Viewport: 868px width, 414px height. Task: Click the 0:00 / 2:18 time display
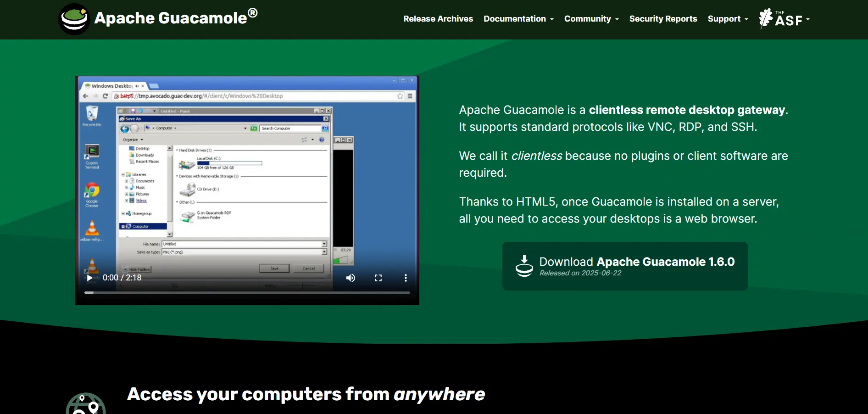(x=122, y=278)
